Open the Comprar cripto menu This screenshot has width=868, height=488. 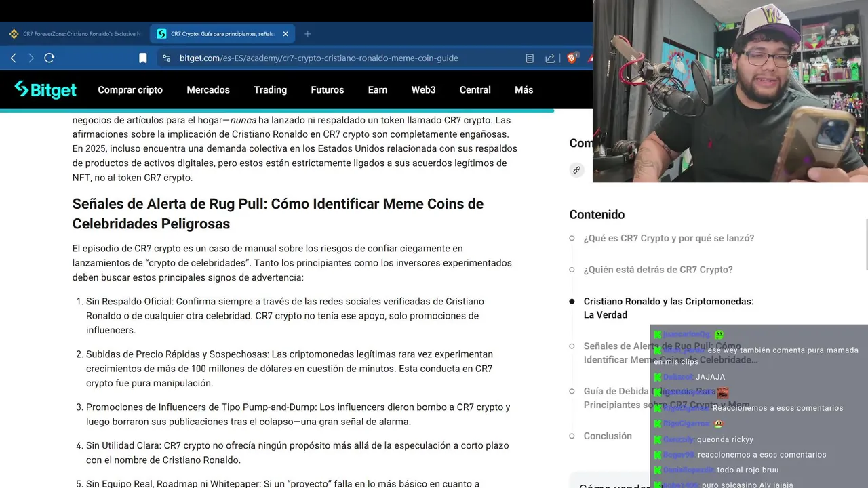click(130, 89)
